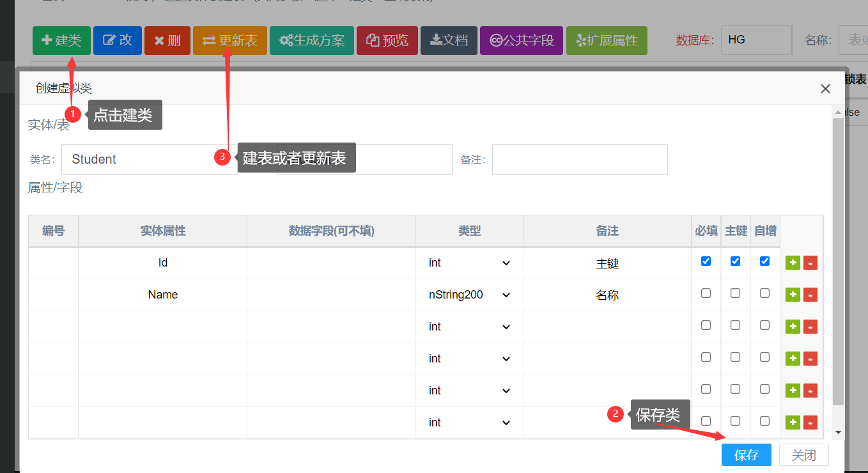Click the red 删 delete button
The width and height of the screenshot is (868, 473).
(167, 40)
